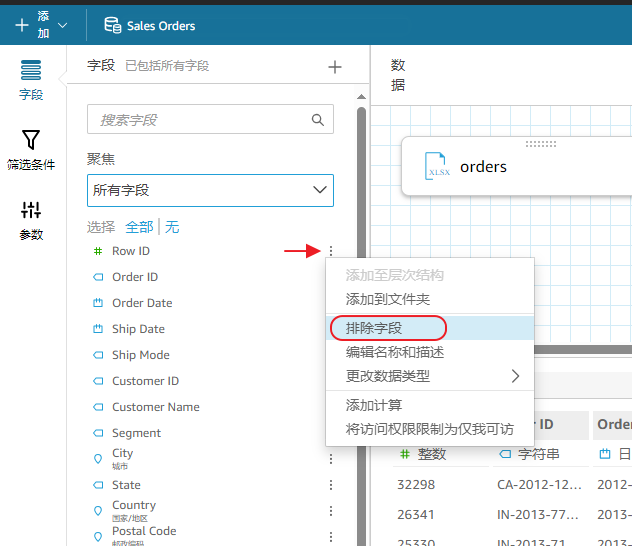Choose 排除字段 from context menu
This screenshot has width=632, height=546.
[373, 328]
